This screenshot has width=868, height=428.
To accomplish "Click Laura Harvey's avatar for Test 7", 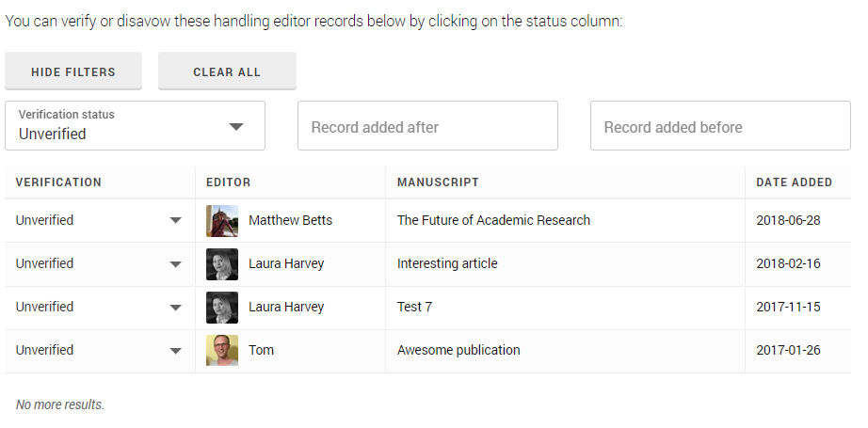I will [x=222, y=308].
